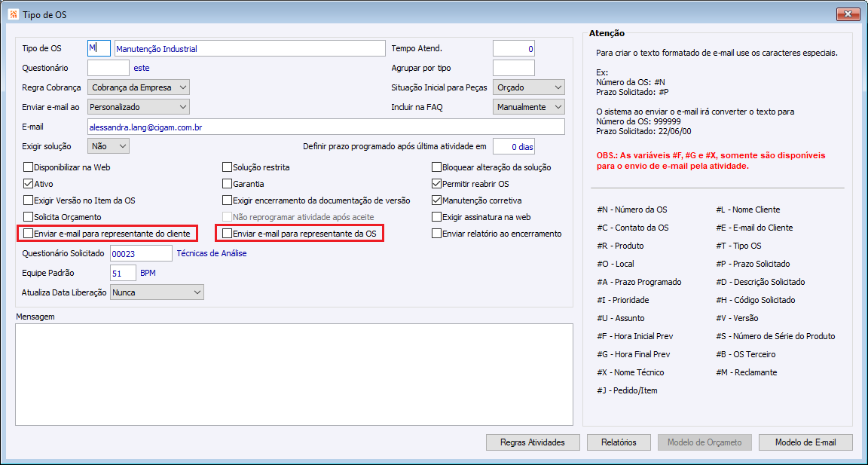Open the Regra Cobrança dropdown
This screenshot has height=465, width=868.
tap(139, 87)
